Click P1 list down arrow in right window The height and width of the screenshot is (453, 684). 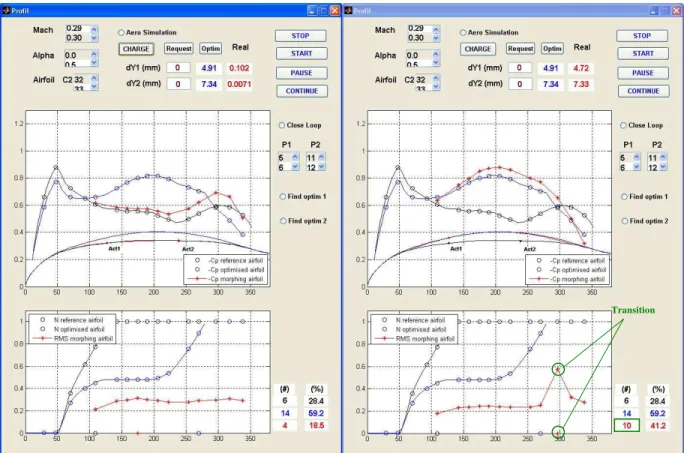637,167
